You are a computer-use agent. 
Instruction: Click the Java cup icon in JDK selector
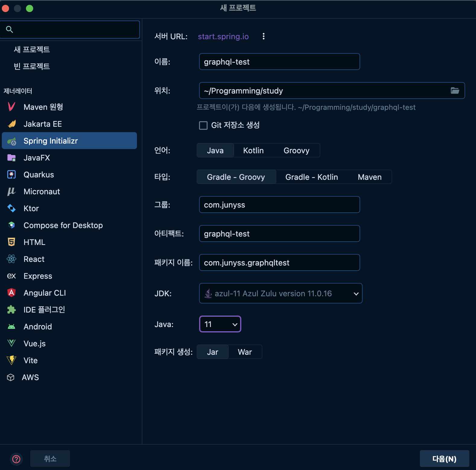point(208,293)
